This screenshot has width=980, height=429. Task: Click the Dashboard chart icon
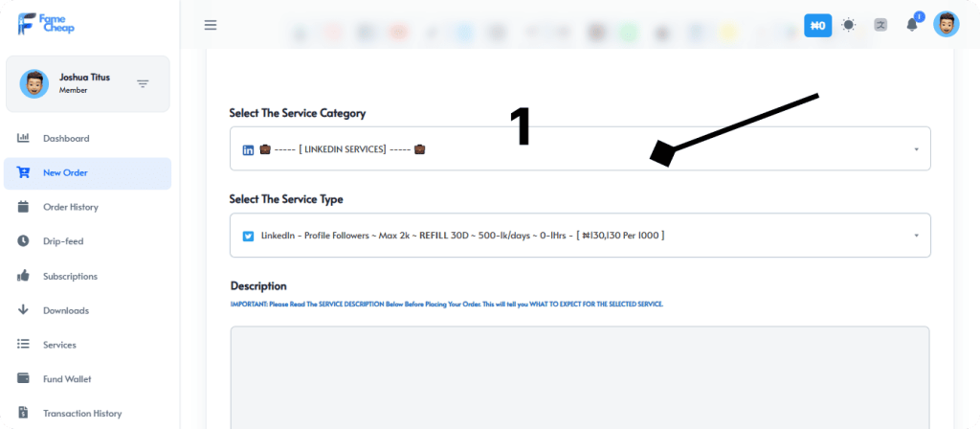pos(23,138)
